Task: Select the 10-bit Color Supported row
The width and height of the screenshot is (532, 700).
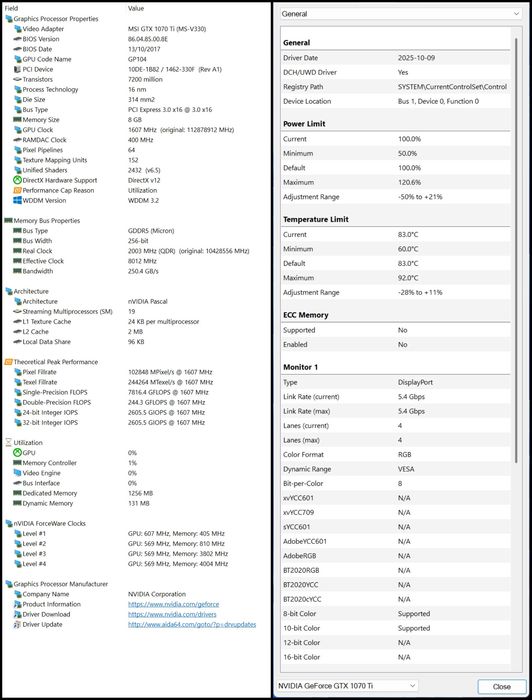Action: coord(396,628)
